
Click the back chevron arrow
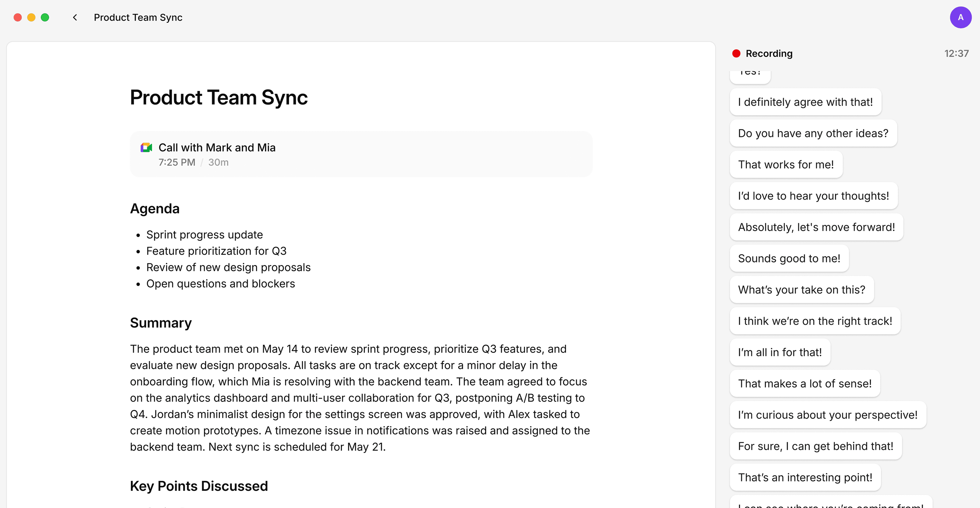[x=75, y=17]
